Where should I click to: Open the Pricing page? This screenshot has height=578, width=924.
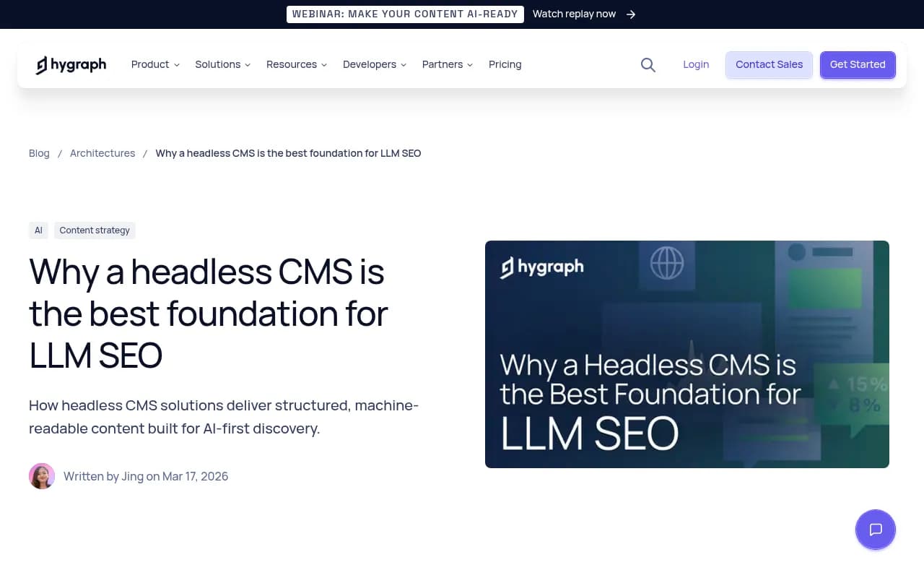[x=505, y=64]
